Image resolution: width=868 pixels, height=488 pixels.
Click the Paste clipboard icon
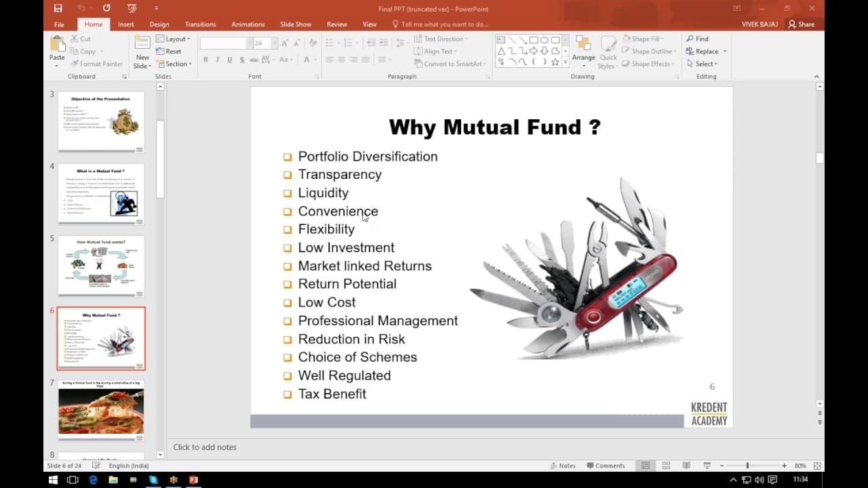(57, 49)
